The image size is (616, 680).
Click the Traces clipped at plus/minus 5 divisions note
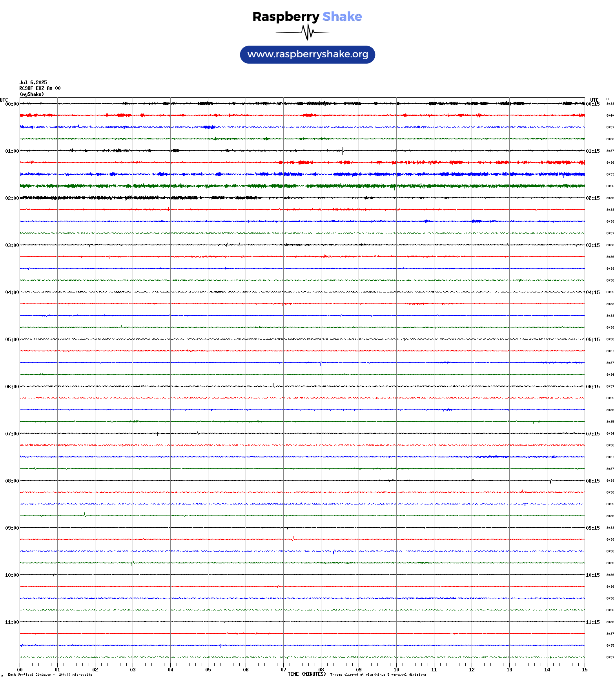(x=378, y=675)
